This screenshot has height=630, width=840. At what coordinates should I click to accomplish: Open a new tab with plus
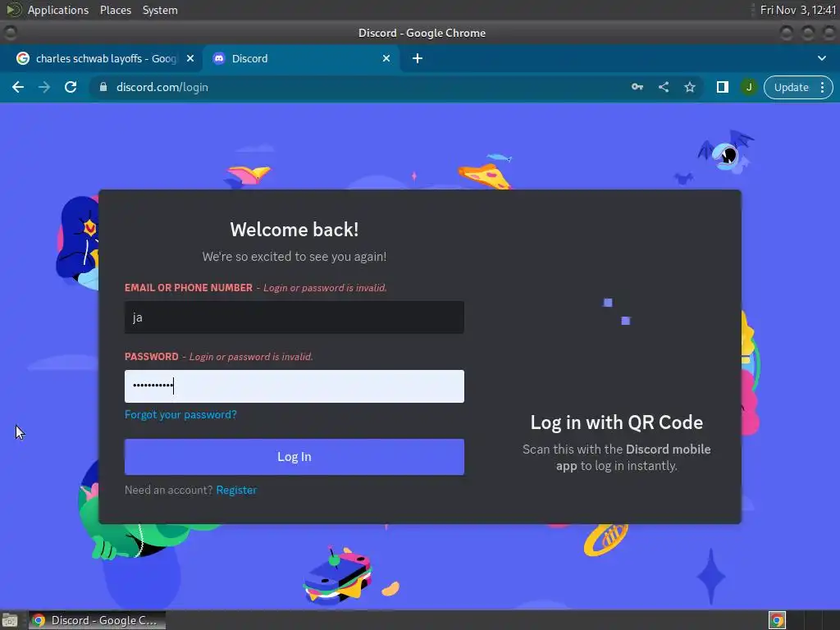(x=418, y=58)
